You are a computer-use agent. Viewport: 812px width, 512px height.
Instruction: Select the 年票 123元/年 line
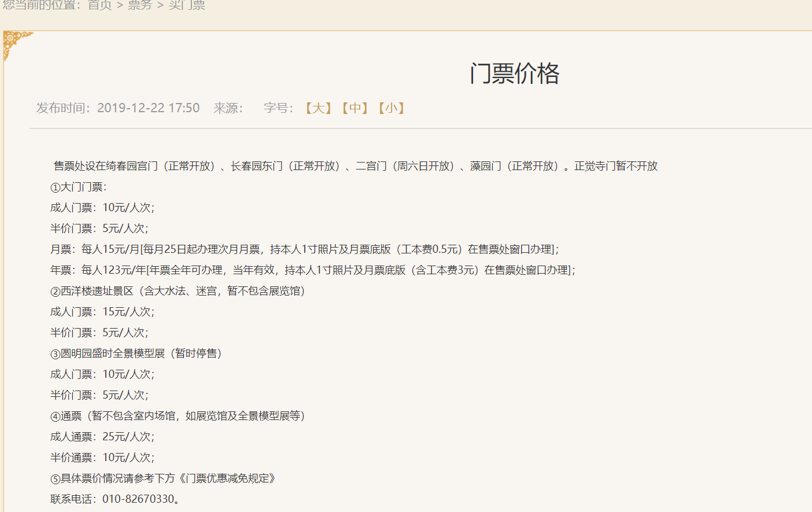(312, 270)
